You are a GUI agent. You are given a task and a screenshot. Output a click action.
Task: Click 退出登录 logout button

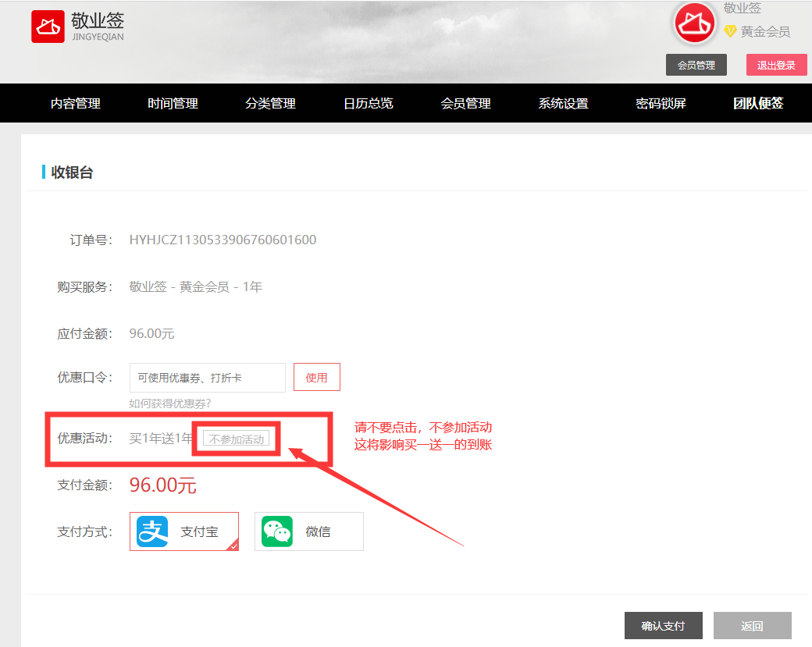[776, 65]
